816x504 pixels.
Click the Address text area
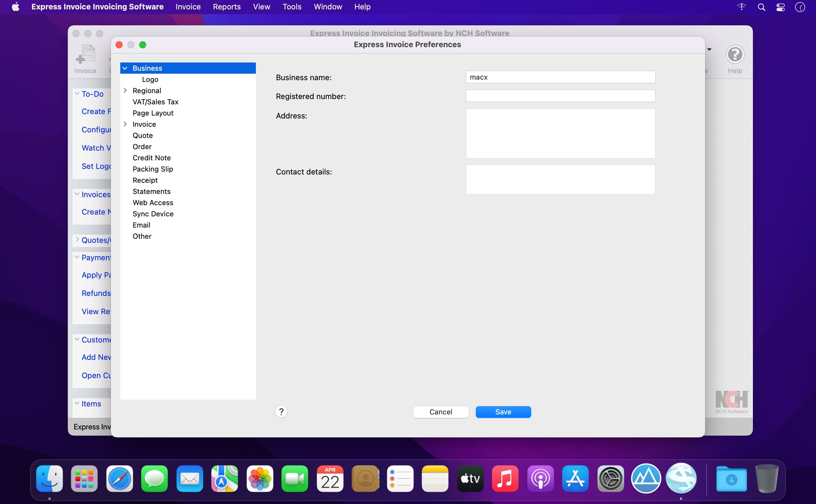point(560,133)
